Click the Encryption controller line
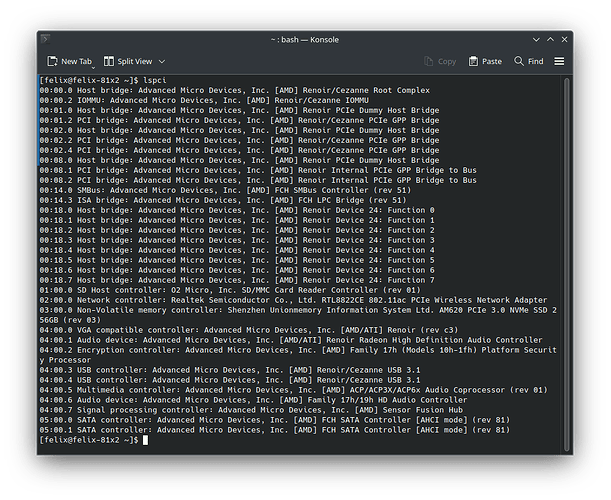The image size is (611, 500). [x=300, y=350]
